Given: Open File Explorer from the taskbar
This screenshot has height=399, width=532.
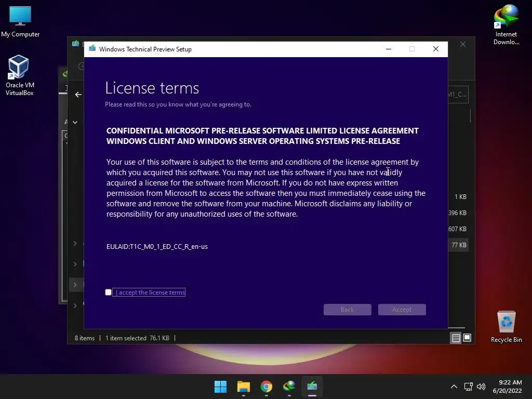Looking at the screenshot, I should 243,387.
